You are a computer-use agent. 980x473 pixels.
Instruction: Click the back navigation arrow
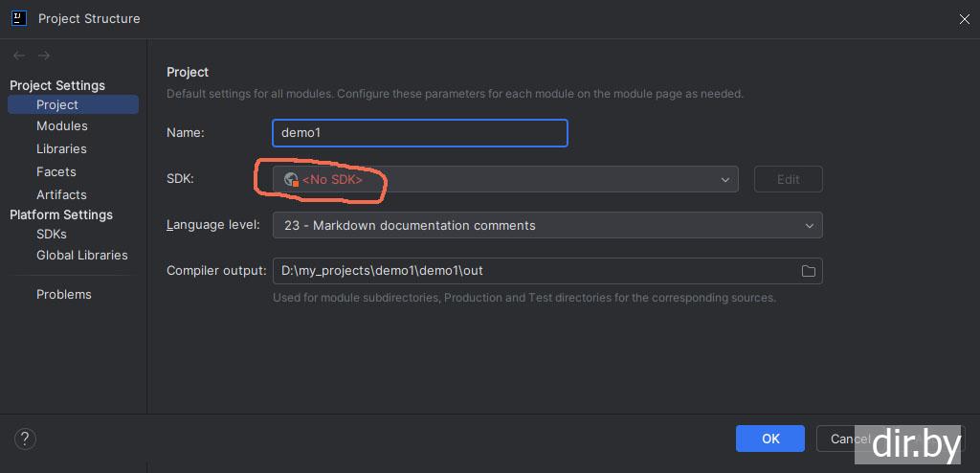click(x=19, y=56)
